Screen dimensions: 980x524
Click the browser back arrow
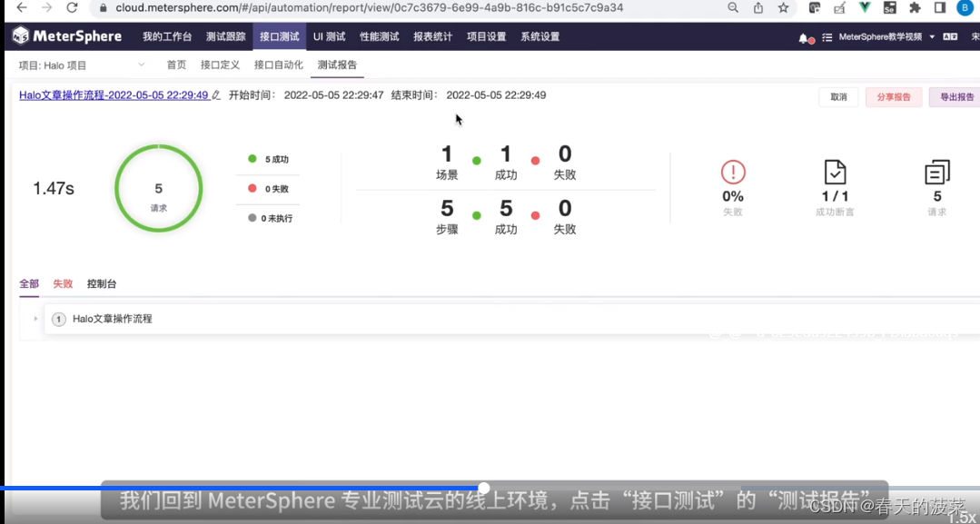click(x=21, y=7)
